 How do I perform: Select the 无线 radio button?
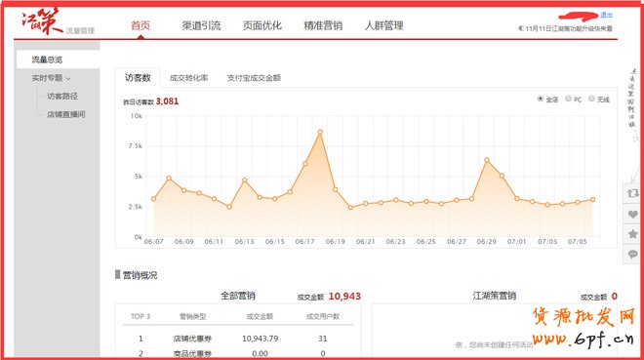pyautogui.click(x=592, y=99)
